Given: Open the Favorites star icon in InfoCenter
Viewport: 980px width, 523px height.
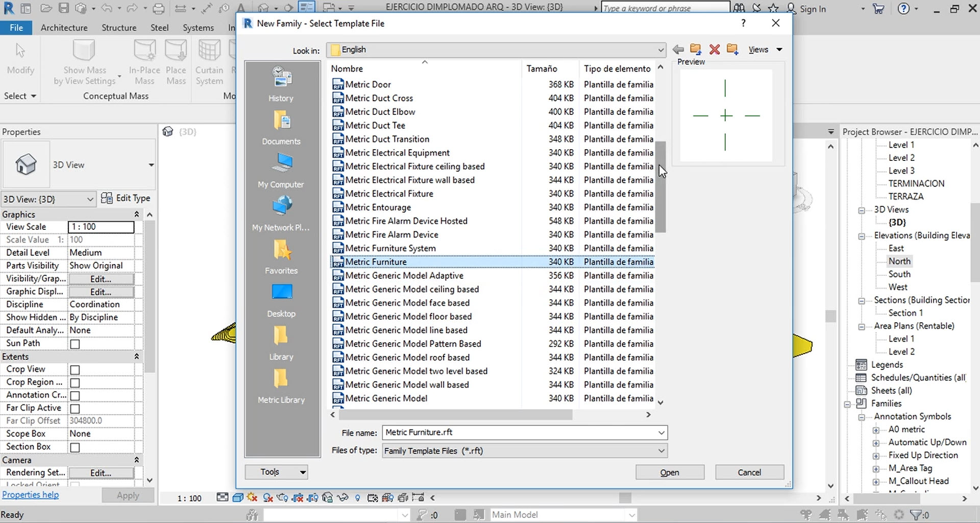Looking at the screenshot, I should tap(774, 9).
